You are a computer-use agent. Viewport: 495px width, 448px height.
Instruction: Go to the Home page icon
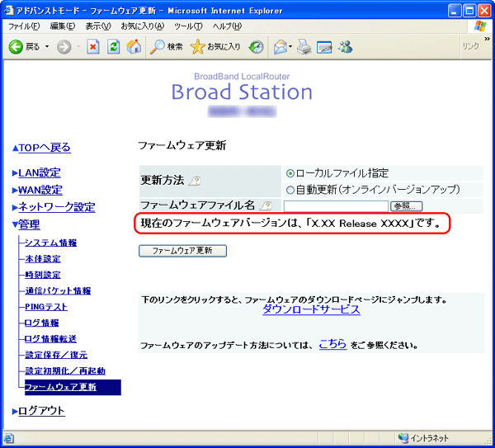pyautogui.click(x=134, y=47)
